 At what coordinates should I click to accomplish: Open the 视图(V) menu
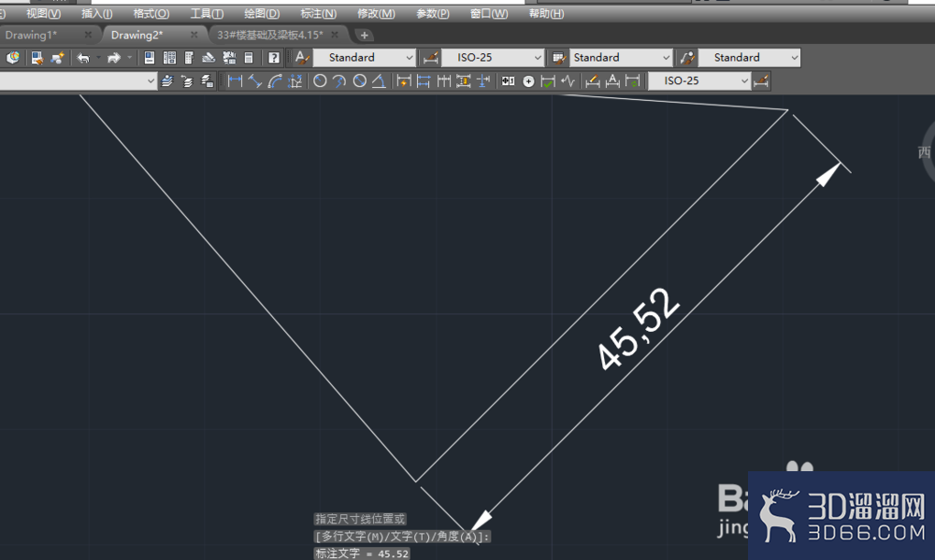[44, 14]
